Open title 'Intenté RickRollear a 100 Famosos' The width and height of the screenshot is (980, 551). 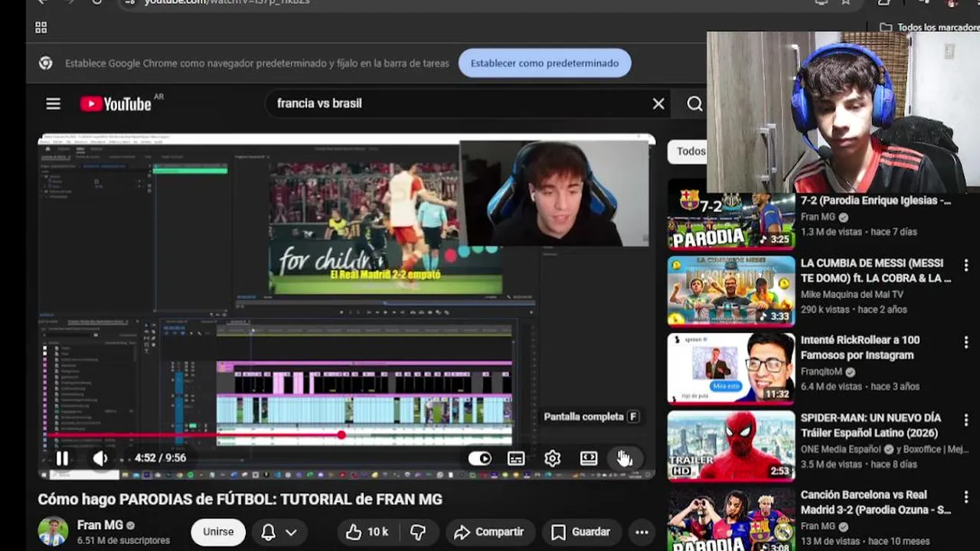pos(861,347)
